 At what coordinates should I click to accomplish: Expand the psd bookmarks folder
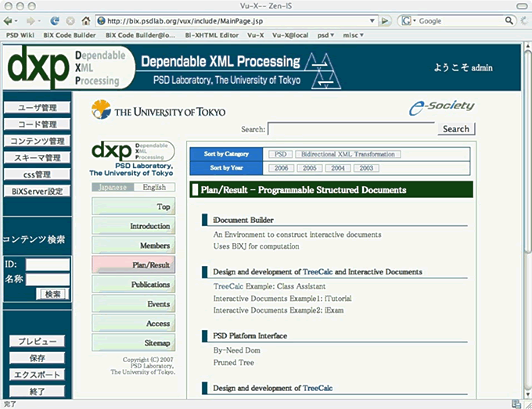point(325,35)
